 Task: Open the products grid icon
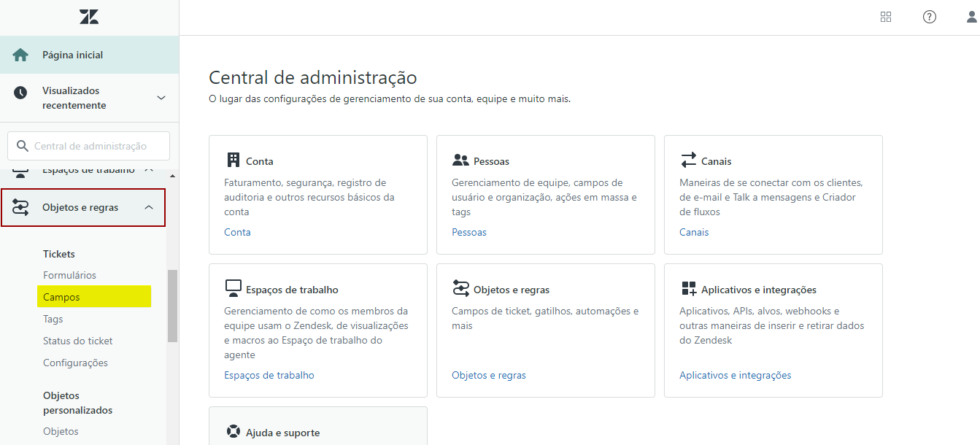(886, 18)
